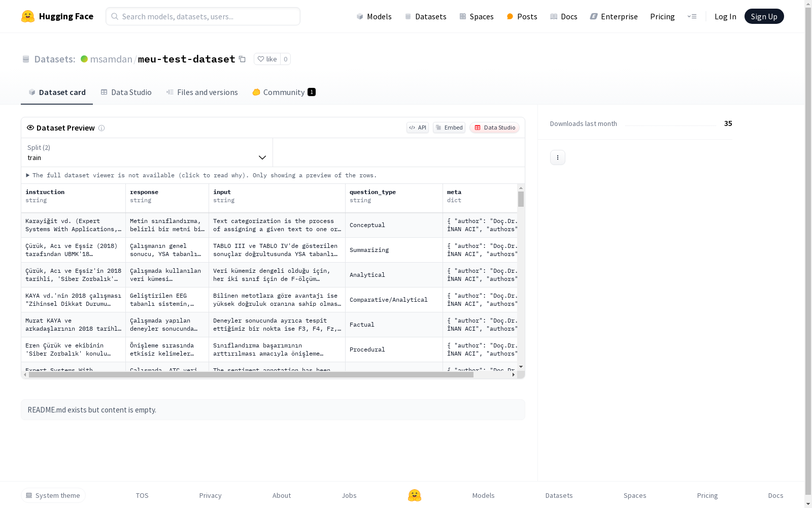Click the footer Hugging Face emoji icon

tap(415, 495)
